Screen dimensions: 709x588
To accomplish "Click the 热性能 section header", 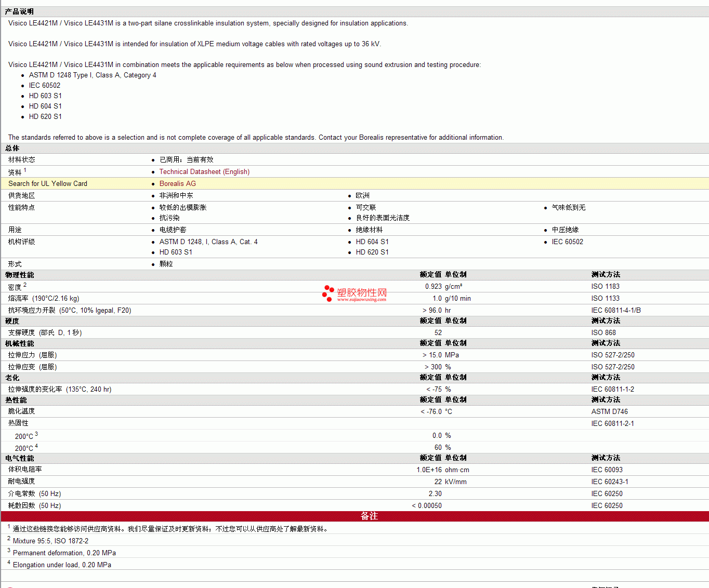I will click(16, 400).
